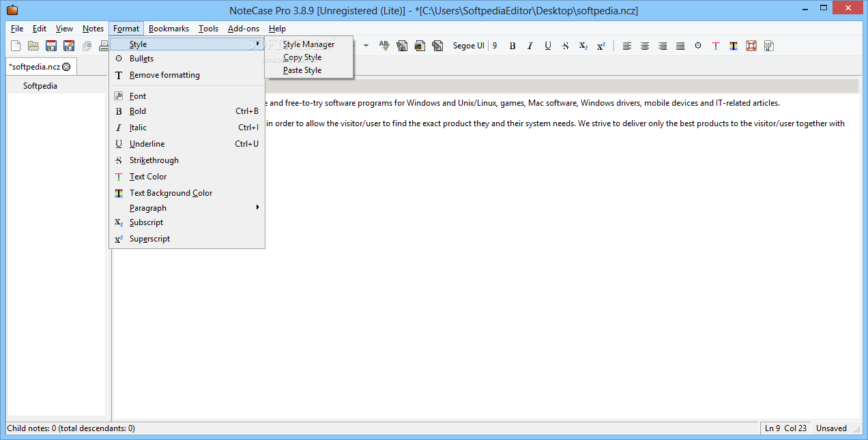This screenshot has width=868, height=440.
Task: Select Strikethrough in Format menu
Action: tap(187, 160)
